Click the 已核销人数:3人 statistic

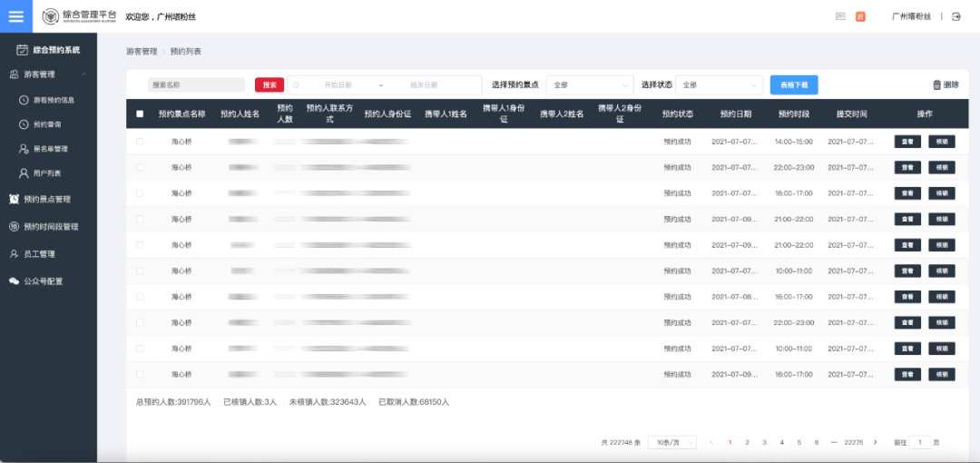click(250, 402)
